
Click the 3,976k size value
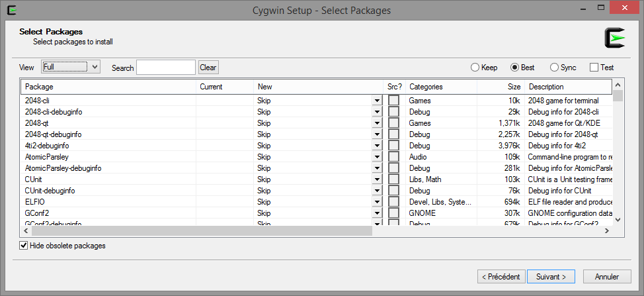point(509,146)
